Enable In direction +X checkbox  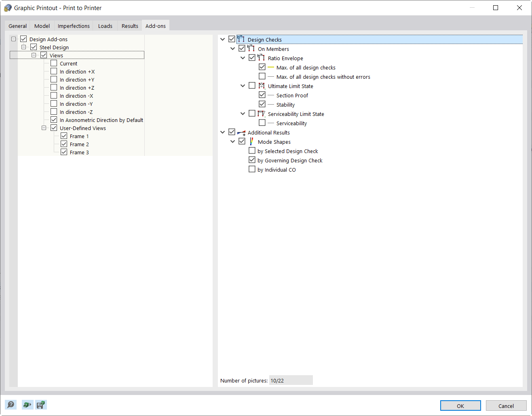(x=54, y=71)
